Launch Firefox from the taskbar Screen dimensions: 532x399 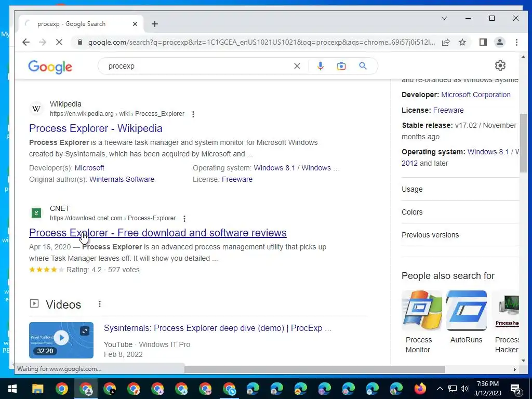coord(420,389)
